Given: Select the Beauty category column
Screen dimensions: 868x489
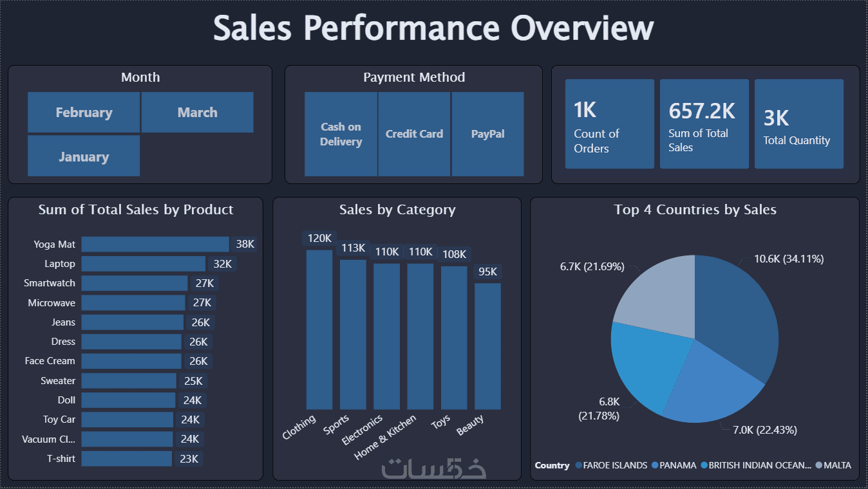Looking at the screenshot, I should (488, 346).
